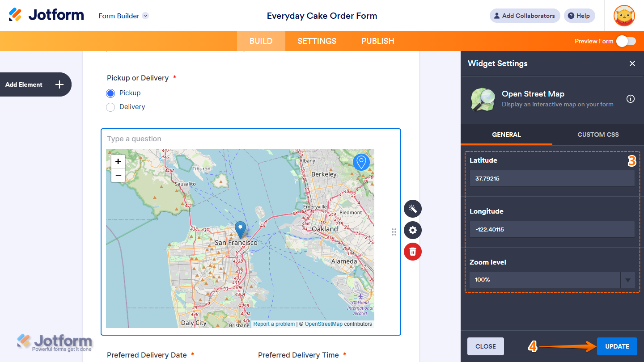Zoom out of the map with minus icon
Screen dimensions: 644x362
click(118, 175)
